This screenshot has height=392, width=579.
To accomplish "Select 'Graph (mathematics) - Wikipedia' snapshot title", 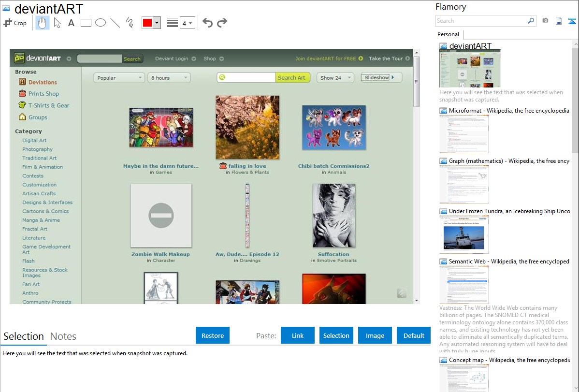I will [x=509, y=161].
